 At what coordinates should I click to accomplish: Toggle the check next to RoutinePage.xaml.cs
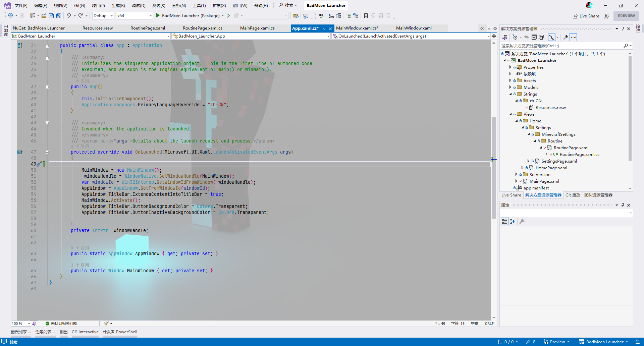[x=551, y=154]
